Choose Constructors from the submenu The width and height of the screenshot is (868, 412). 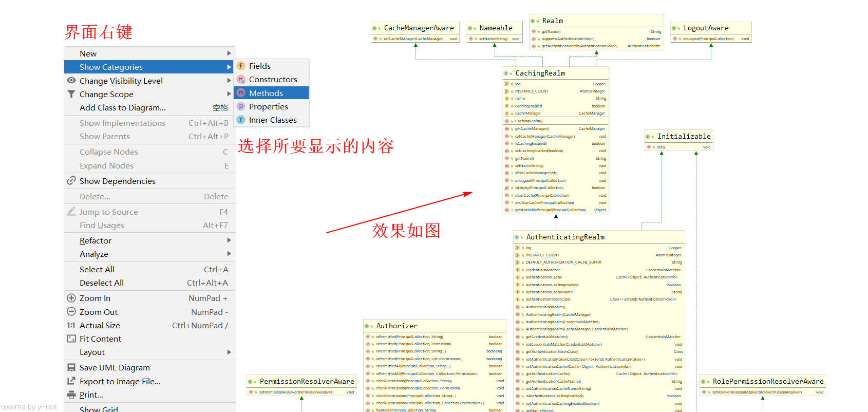[x=271, y=80]
